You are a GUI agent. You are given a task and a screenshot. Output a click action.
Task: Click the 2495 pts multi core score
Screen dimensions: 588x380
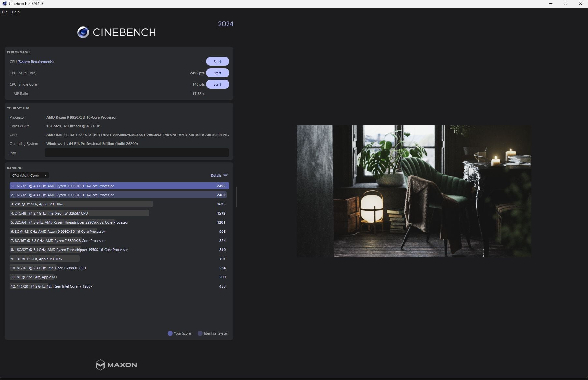click(197, 73)
